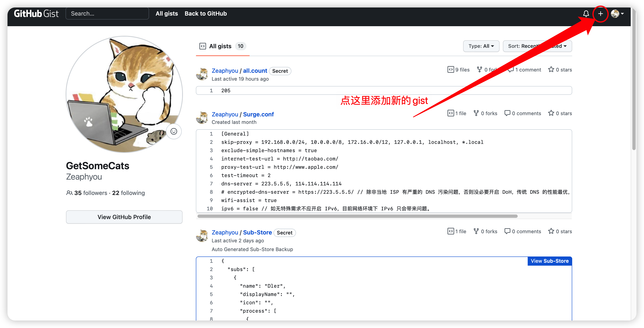Click the comment icon for Sub-Store gist
Screen dimensions: 644x328
pyautogui.click(x=507, y=231)
